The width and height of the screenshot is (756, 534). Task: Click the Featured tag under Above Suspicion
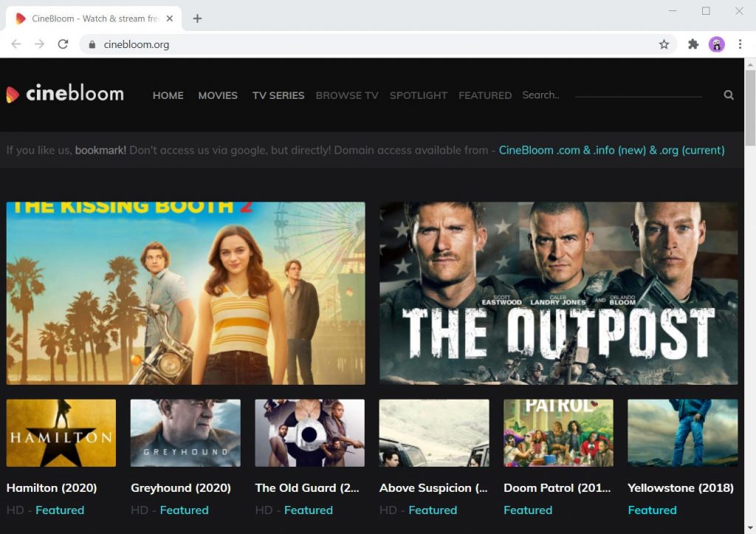click(x=433, y=510)
